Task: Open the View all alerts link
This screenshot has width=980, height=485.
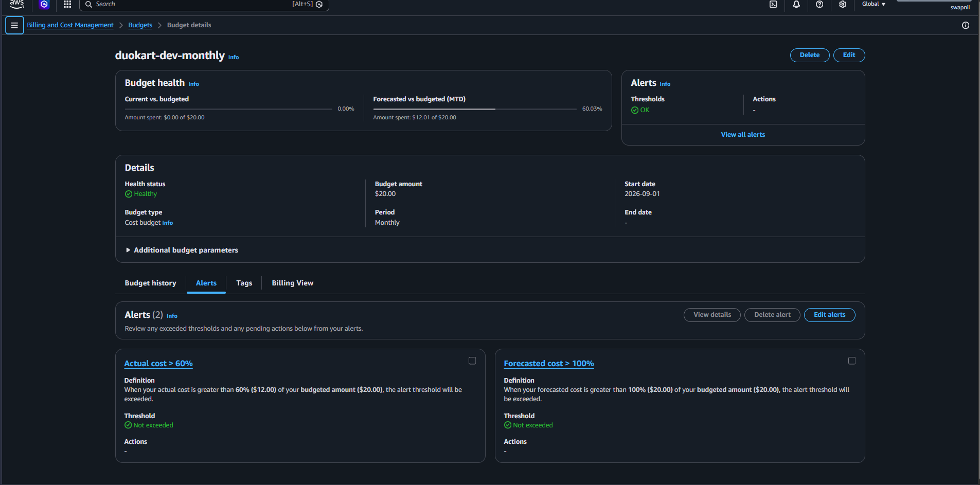Action: (x=743, y=135)
